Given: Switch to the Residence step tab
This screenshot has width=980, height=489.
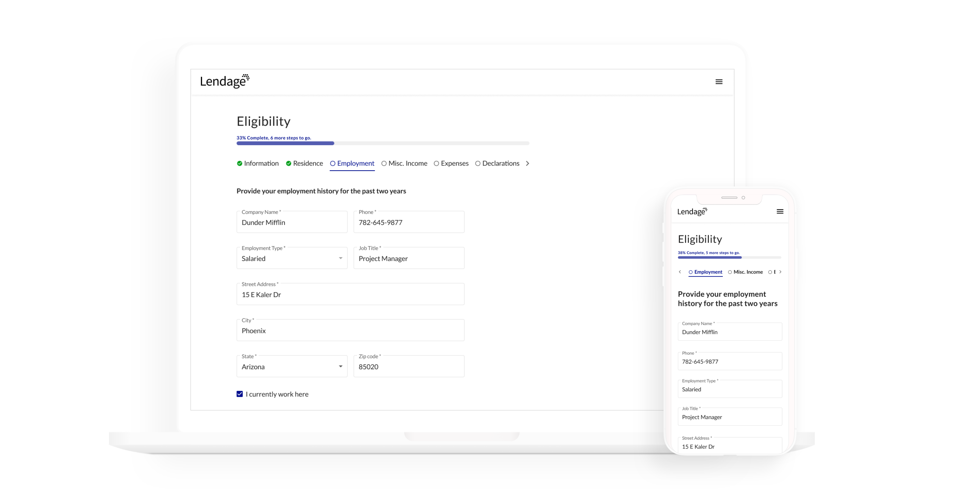Looking at the screenshot, I should 304,163.
